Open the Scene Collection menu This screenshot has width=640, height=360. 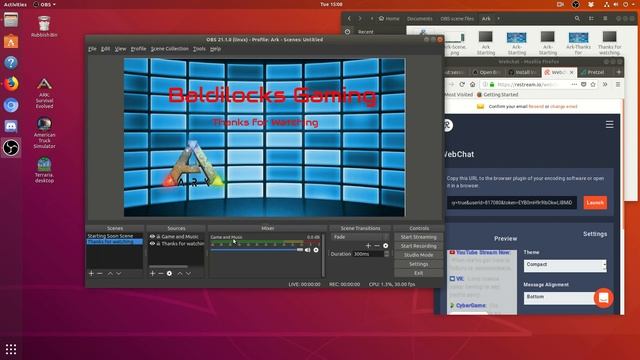click(x=169, y=49)
